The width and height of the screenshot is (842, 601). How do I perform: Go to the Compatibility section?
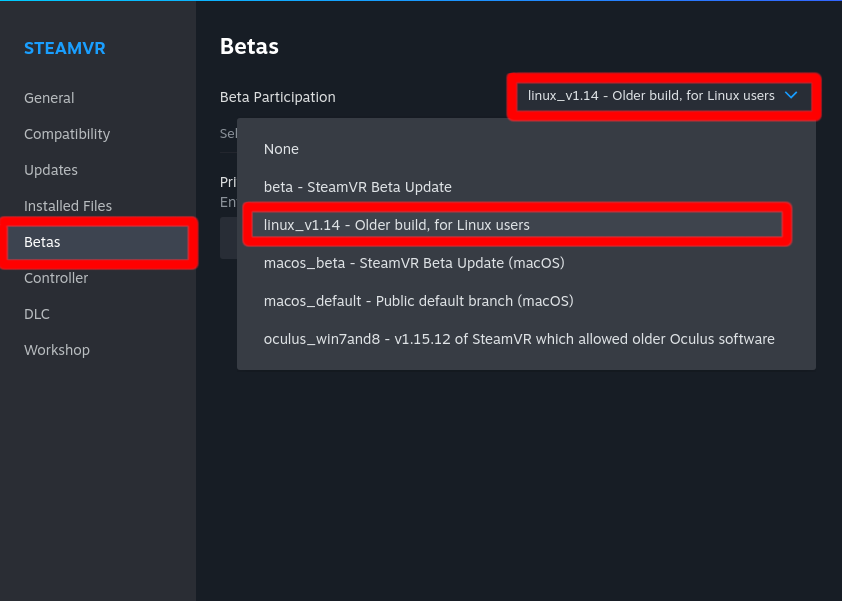(x=67, y=134)
